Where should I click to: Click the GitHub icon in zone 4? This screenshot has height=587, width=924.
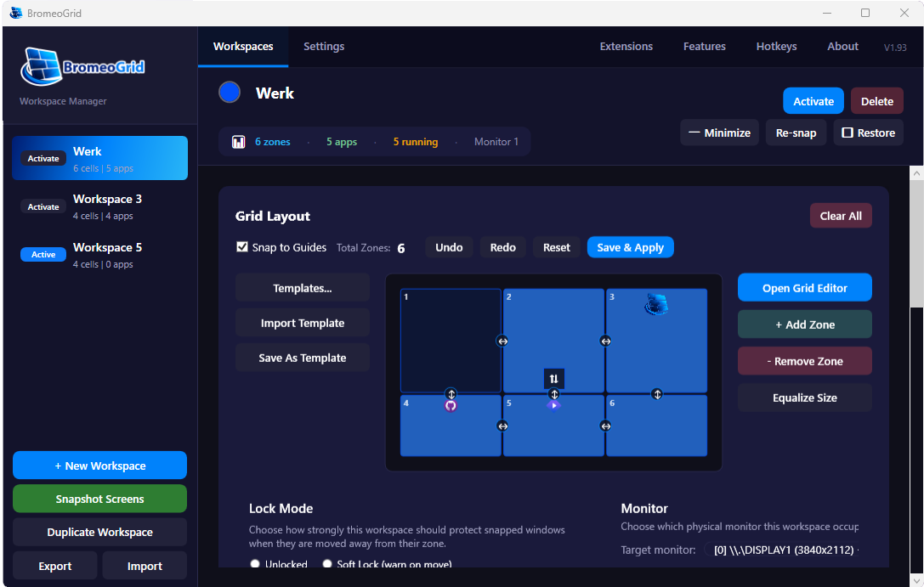click(451, 405)
